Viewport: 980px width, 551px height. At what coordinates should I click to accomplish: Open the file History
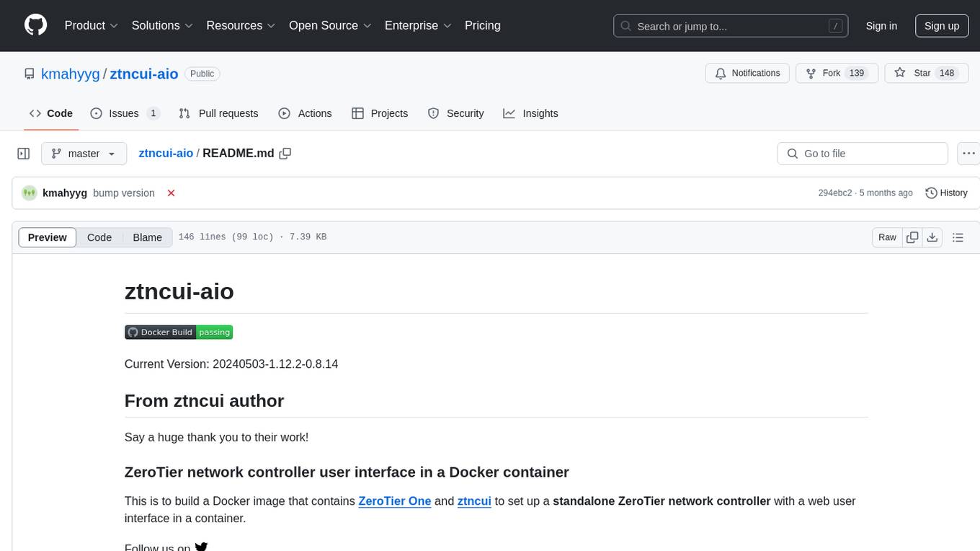tap(946, 193)
